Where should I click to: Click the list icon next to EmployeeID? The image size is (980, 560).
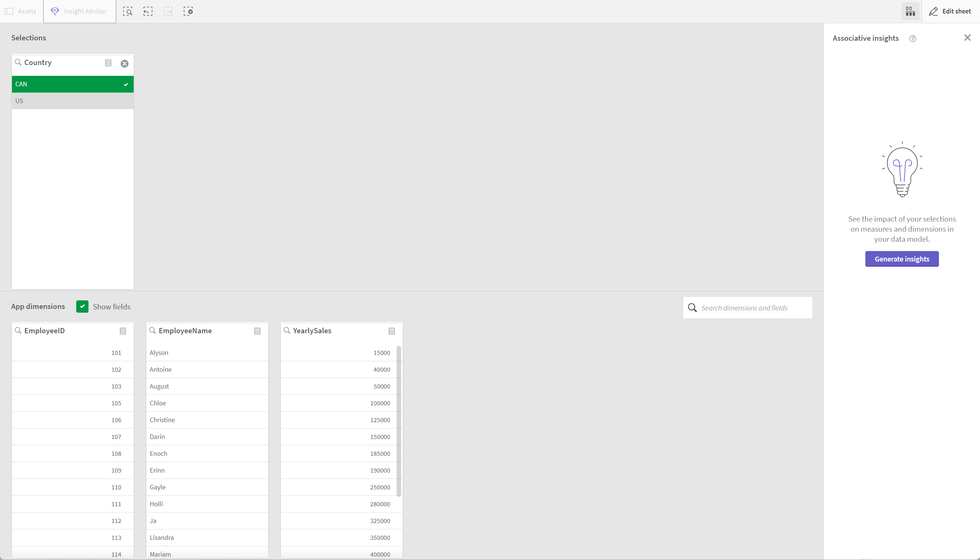point(123,331)
